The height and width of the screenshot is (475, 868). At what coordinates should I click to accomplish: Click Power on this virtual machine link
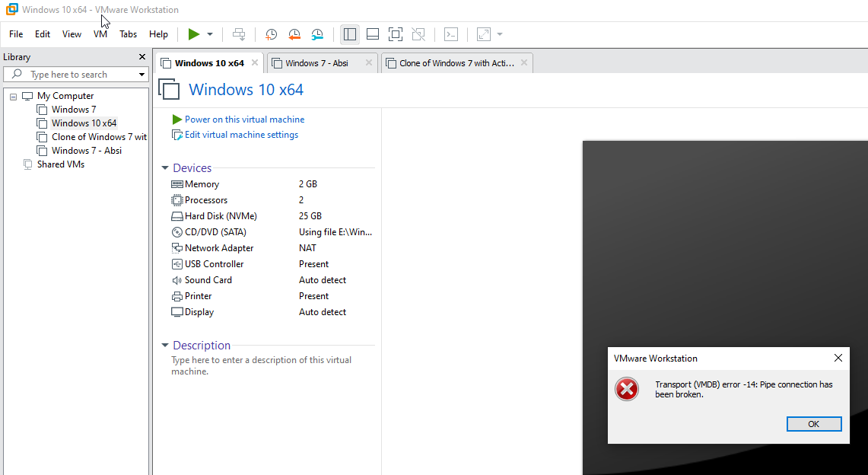[x=244, y=120]
